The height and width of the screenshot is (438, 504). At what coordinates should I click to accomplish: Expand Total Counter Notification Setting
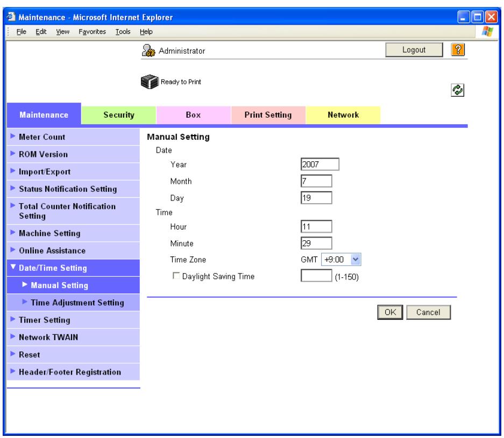click(73, 211)
